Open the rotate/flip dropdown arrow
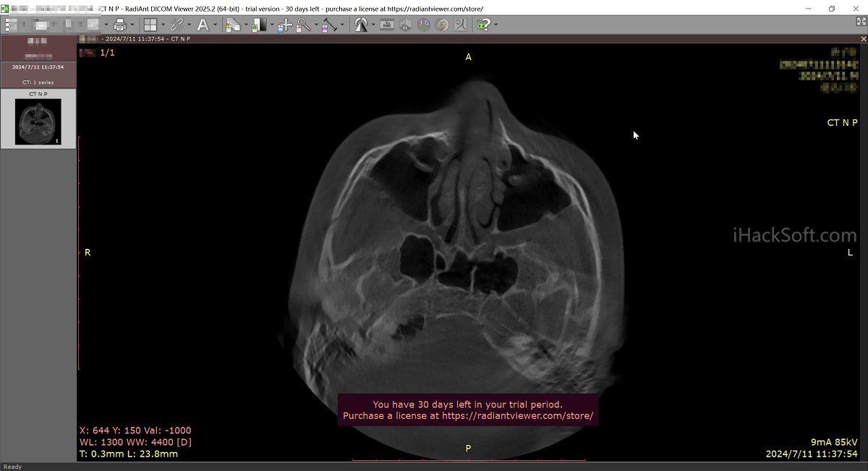 [x=373, y=25]
